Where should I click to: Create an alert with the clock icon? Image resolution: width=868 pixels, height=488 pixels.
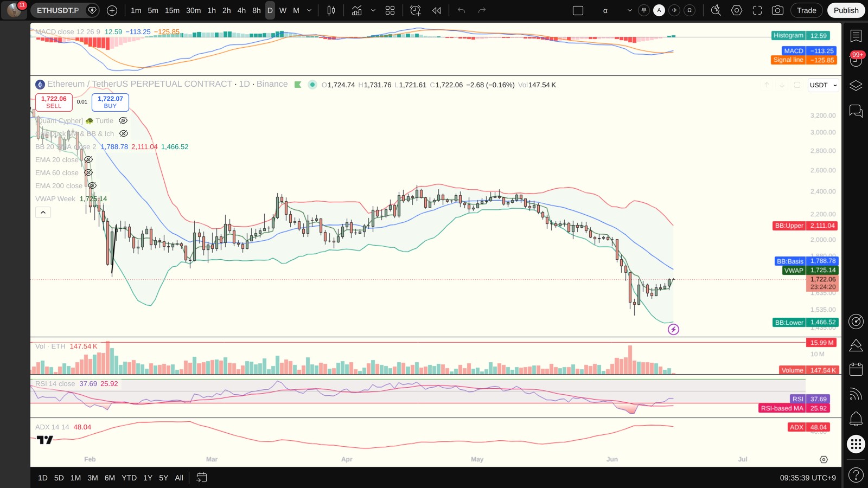coord(415,10)
